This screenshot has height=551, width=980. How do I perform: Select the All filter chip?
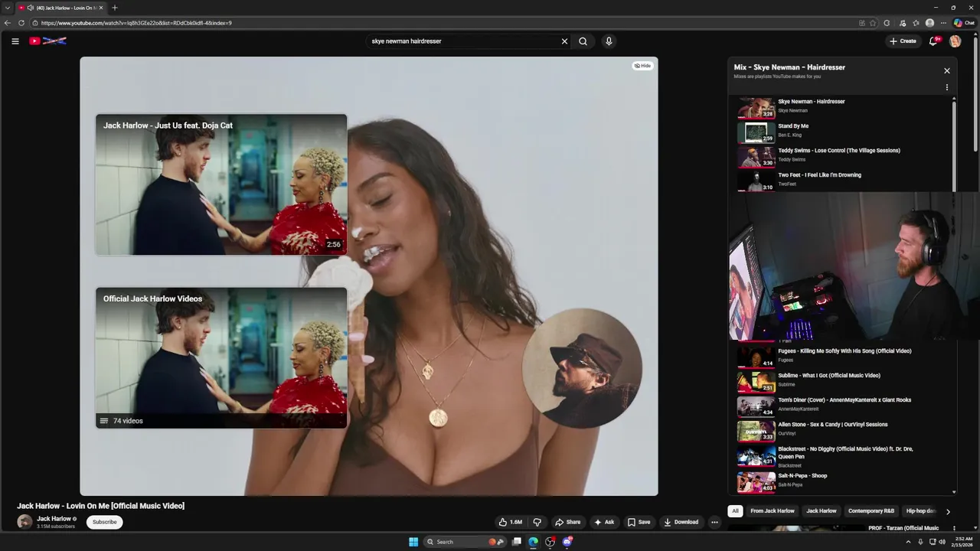point(735,510)
